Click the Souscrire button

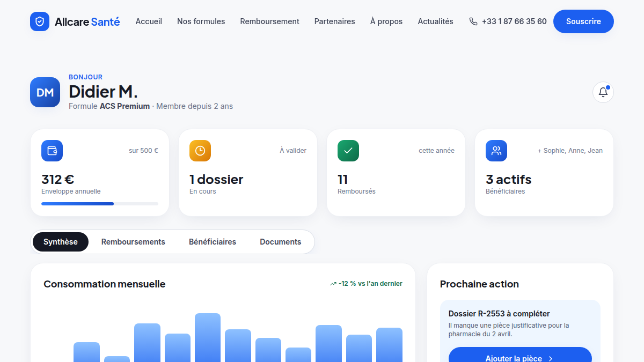click(583, 21)
